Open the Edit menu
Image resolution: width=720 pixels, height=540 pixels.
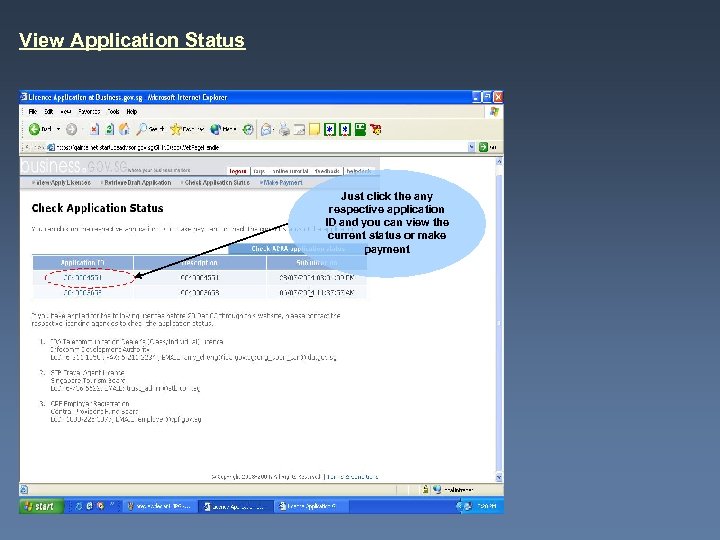click(49, 112)
